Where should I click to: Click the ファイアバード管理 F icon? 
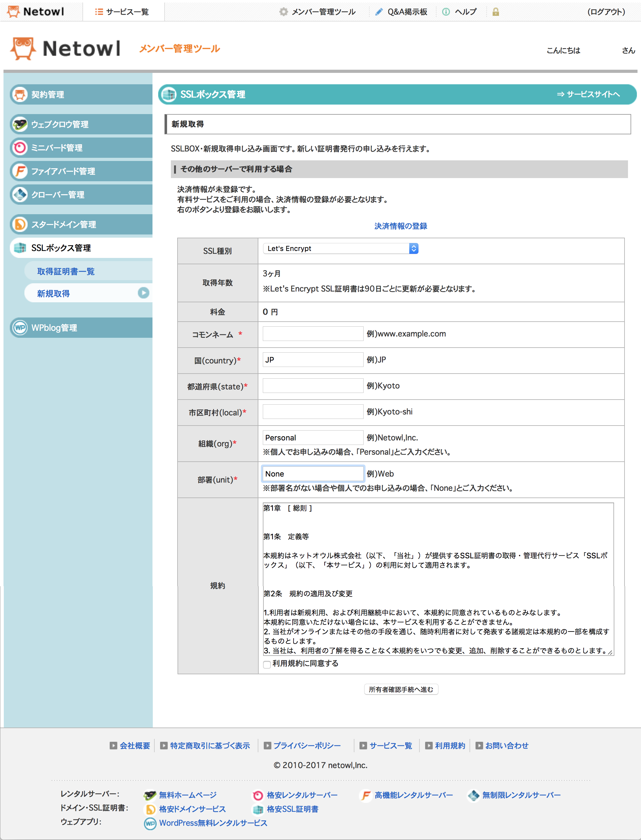20,171
